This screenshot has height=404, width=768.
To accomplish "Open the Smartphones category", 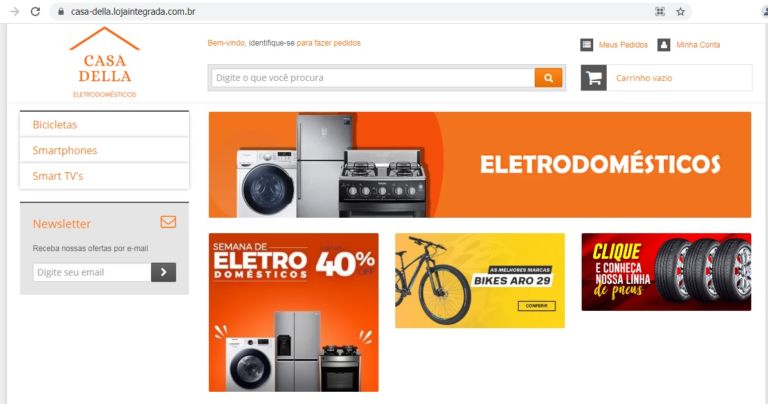I will pyautogui.click(x=104, y=150).
